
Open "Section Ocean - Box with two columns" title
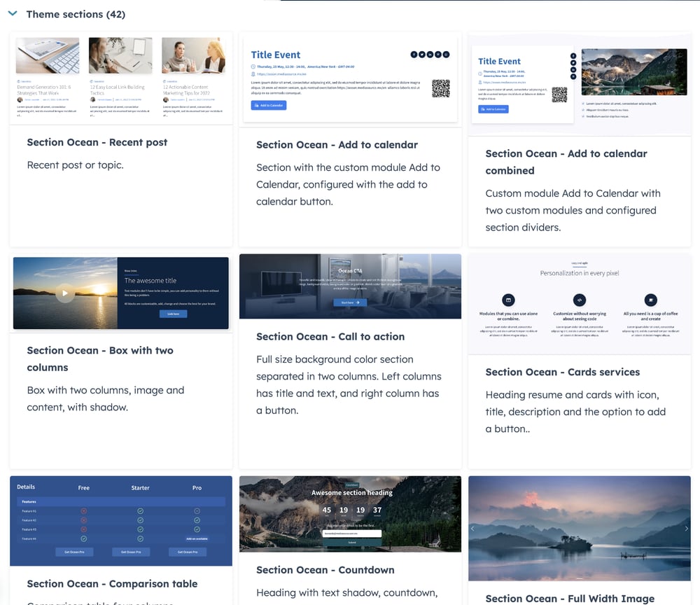coord(100,359)
